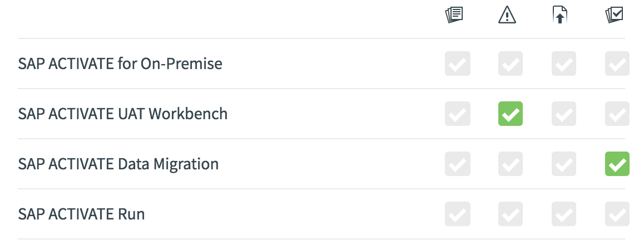Enable checked-documents checkbox for SAP ACTIVATE for On-Premise
The image size is (644, 244).
pyautogui.click(x=617, y=64)
